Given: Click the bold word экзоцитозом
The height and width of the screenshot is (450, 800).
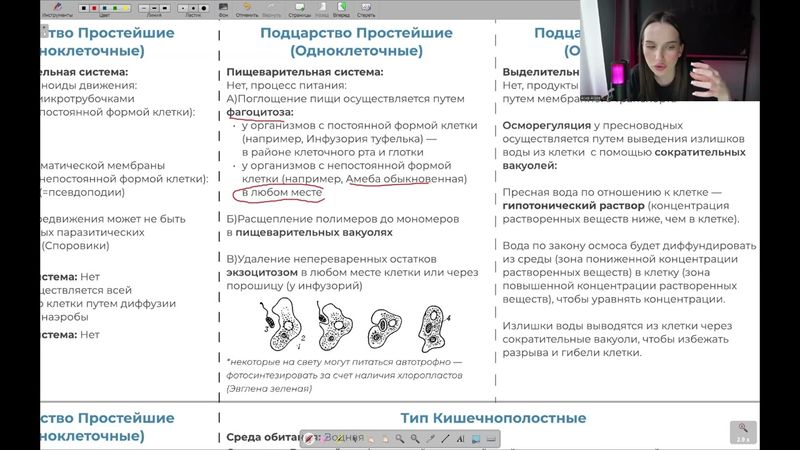Looking at the screenshot, I should click(x=262, y=272).
